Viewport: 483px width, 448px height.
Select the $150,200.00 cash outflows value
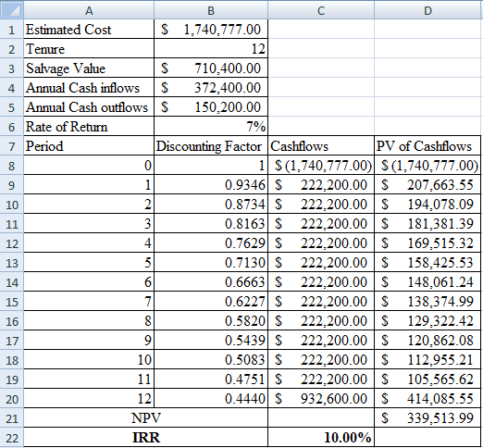click(x=211, y=107)
